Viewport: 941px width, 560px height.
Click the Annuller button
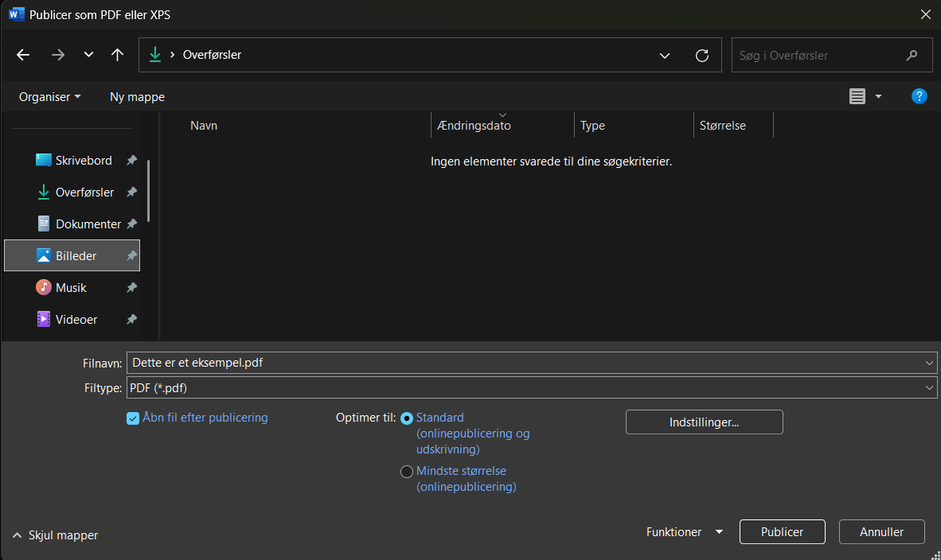tap(881, 532)
